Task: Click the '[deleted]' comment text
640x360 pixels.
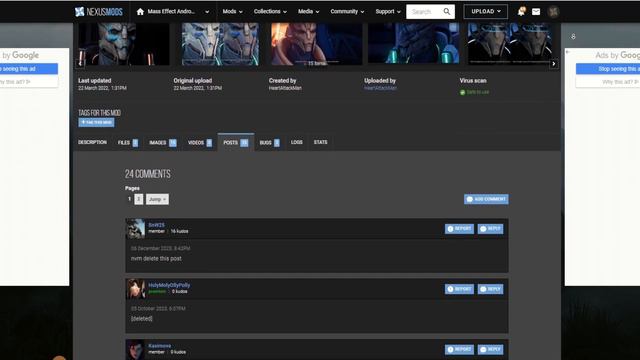Action: (142, 318)
